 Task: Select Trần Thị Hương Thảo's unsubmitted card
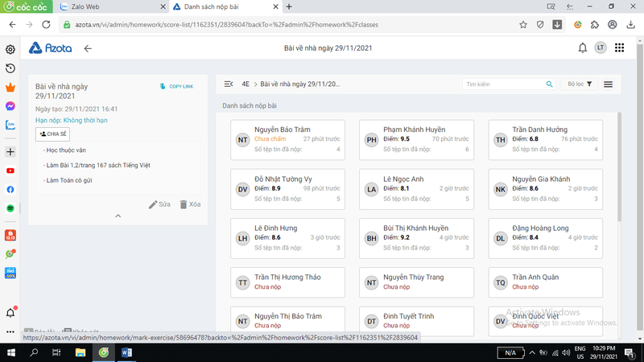287,282
